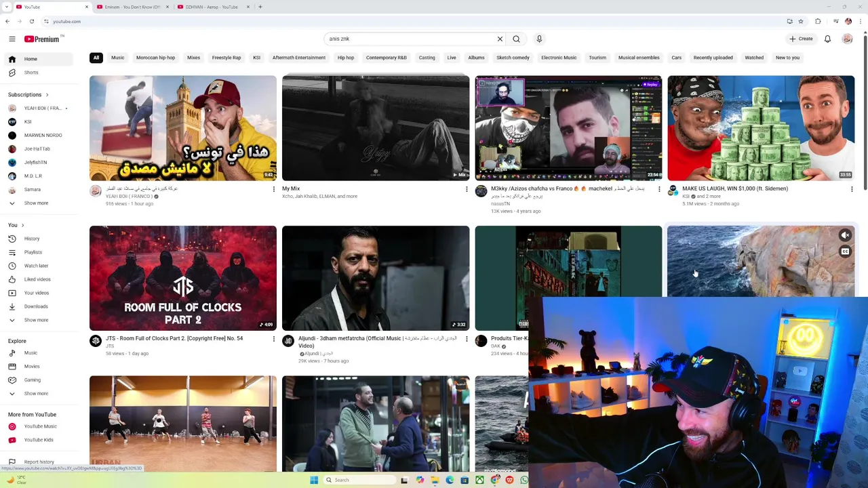Open more options for JTS Room Full of Clocks
This screenshot has width=868, height=488.
tap(273, 339)
